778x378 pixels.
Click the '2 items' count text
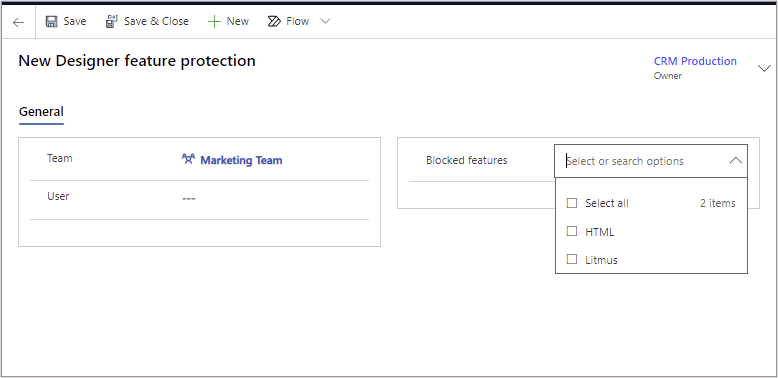(x=717, y=203)
